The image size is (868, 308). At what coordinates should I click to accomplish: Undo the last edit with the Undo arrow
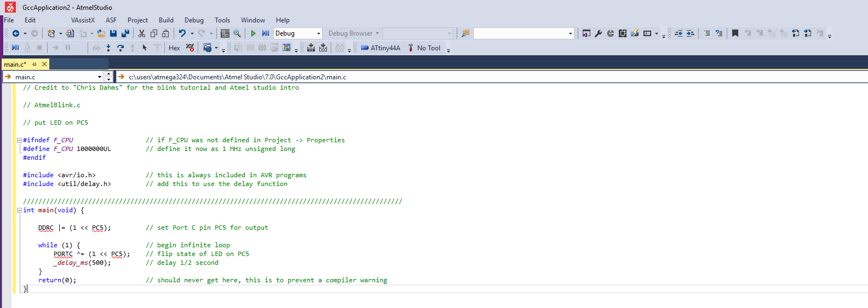click(x=182, y=33)
